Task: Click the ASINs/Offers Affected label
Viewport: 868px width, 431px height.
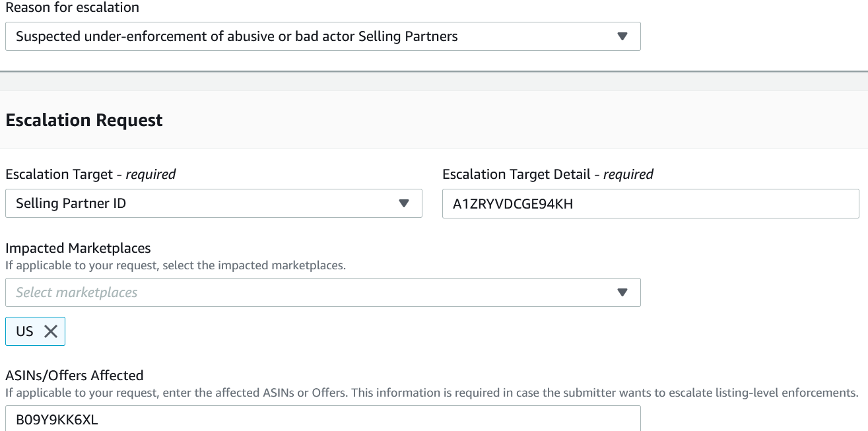Action: (x=74, y=375)
